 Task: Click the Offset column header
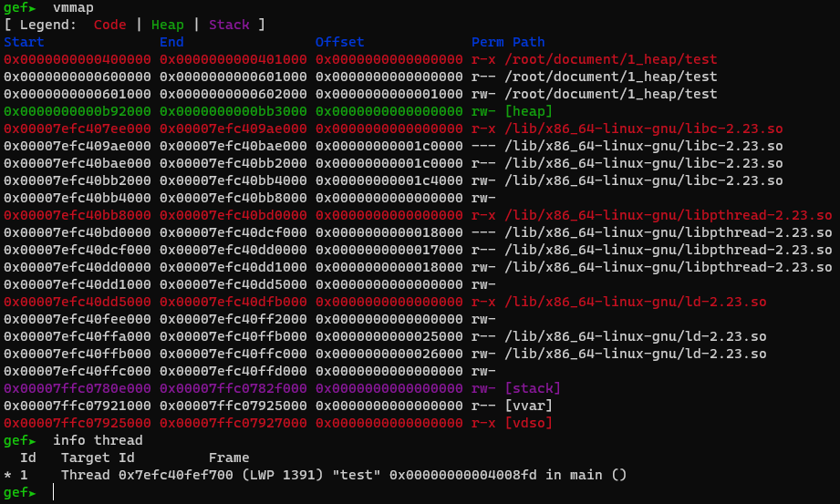339,42
